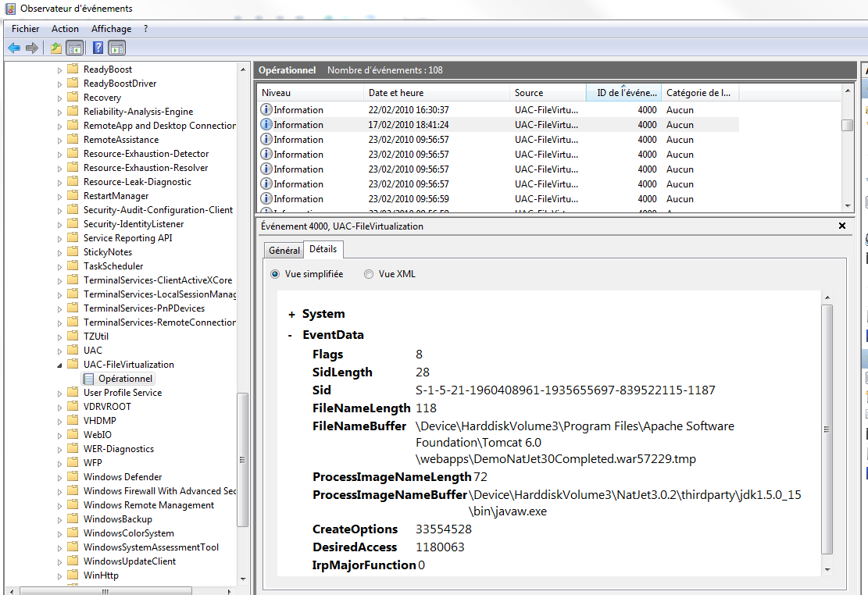Viewport: 868px width, 595px height.
Task: Select the Reliability-Analysis-Engine tree item
Action: tap(138, 111)
